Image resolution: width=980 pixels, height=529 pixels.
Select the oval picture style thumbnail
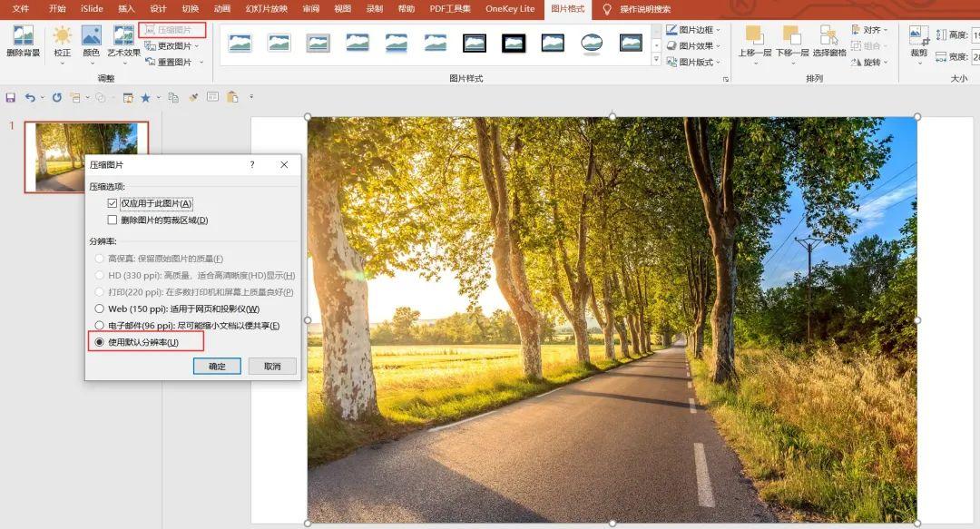pos(592,44)
